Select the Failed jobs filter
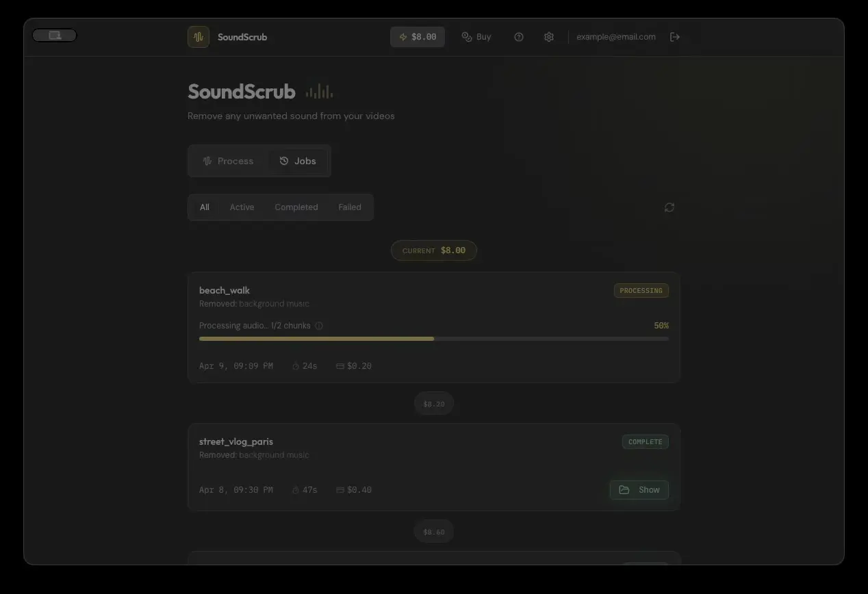This screenshot has width=868, height=594. coord(350,207)
